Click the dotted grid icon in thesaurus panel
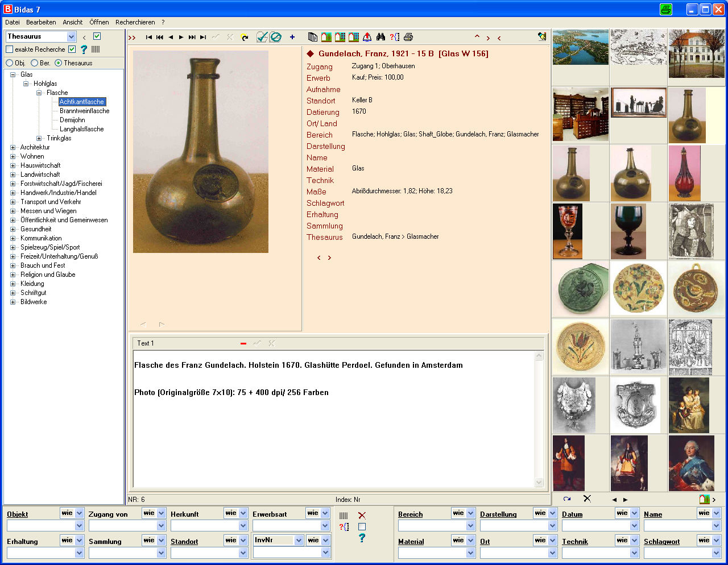This screenshot has height=565, width=728. (x=96, y=49)
